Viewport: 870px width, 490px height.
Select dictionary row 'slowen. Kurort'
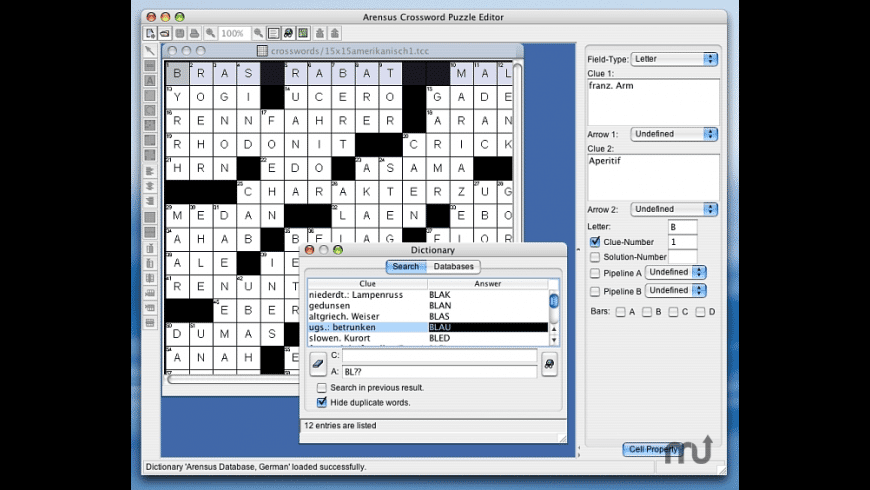[428, 338]
